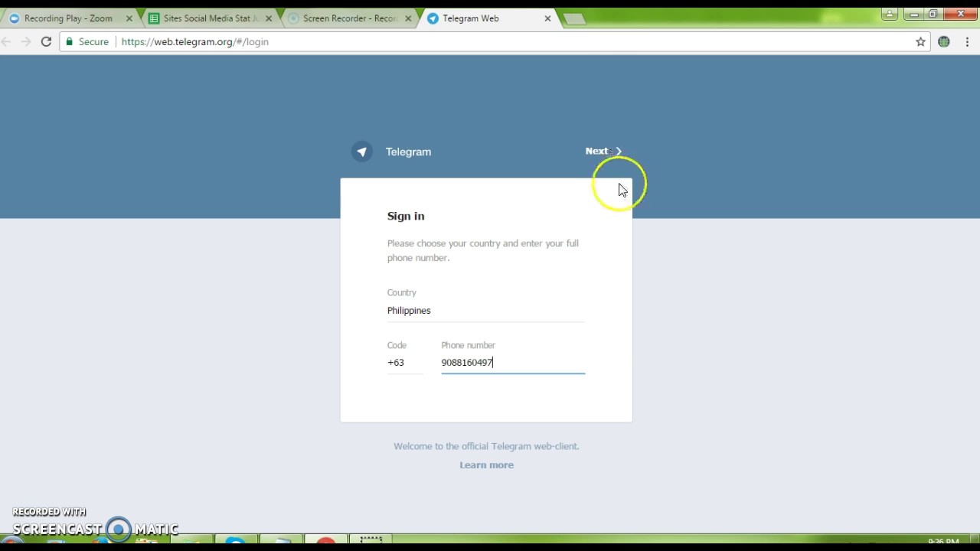Image resolution: width=980 pixels, height=551 pixels.
Task: Click the address bar URL web.telegram.org
Action: pos(194,42)
